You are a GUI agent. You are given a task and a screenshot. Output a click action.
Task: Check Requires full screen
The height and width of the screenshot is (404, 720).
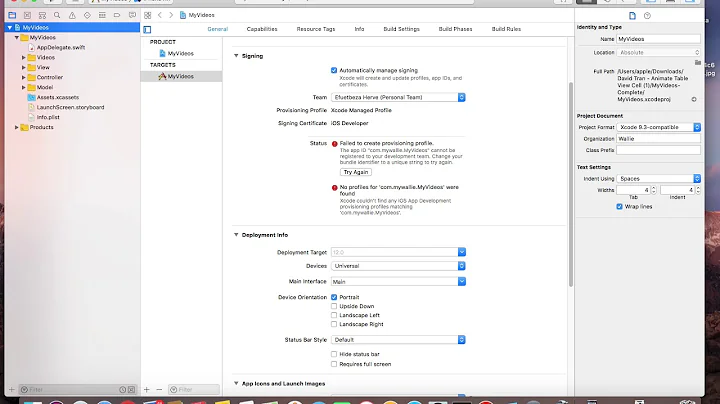334,364
